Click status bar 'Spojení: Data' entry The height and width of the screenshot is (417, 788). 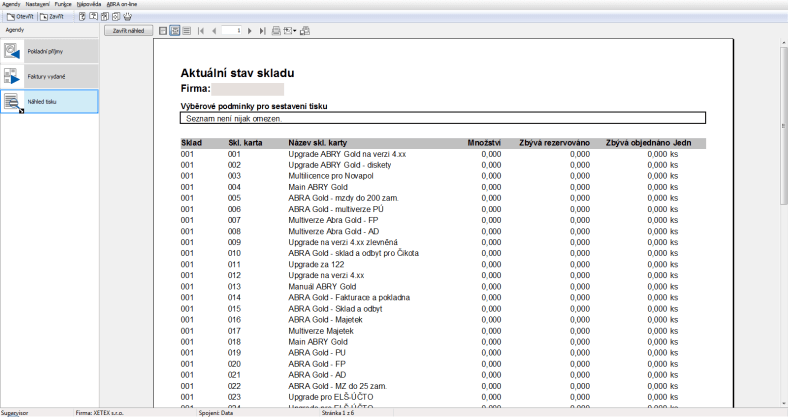[216, 413]
